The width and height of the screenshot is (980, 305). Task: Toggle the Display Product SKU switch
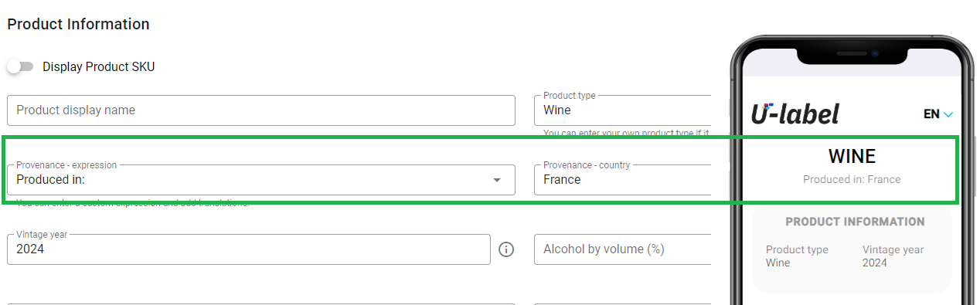tap(20, 66)
